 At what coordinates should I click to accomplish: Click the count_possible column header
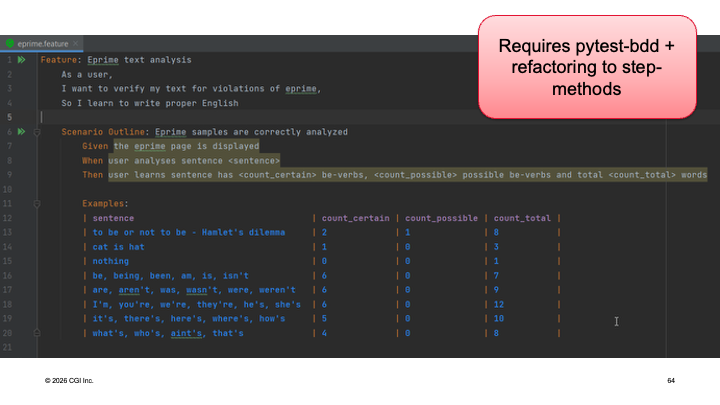(x=441, y=218)
